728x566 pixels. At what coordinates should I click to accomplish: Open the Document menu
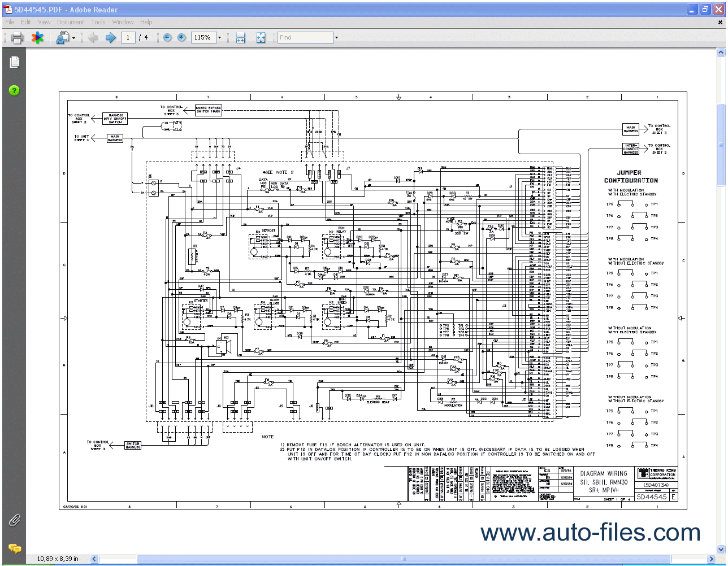(x=70, y=22)
